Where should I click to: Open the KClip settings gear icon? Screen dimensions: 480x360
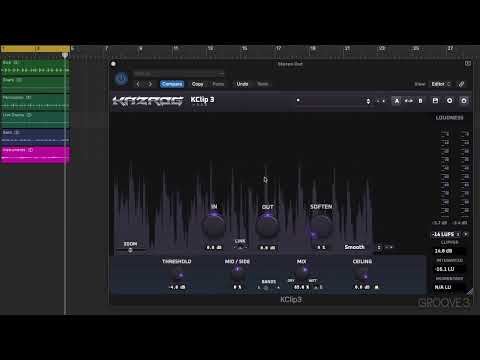(x=464, y=101)
